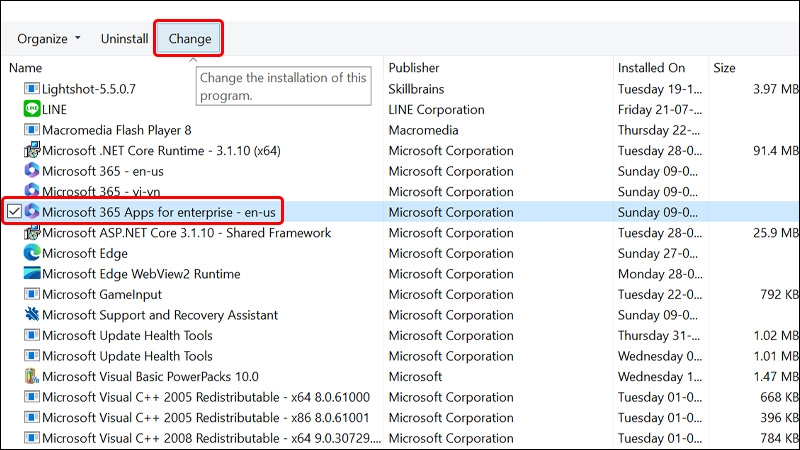800x450 pixels.
Task: Click the 1.47 MB size value
Action: coord(776,377)
